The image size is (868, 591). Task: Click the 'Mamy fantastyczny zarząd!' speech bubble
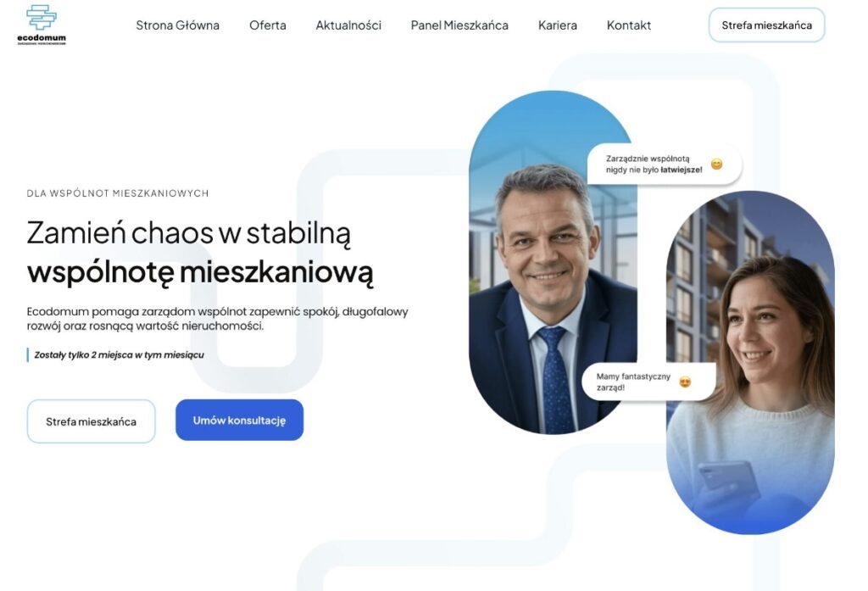(x=648, y=382)
